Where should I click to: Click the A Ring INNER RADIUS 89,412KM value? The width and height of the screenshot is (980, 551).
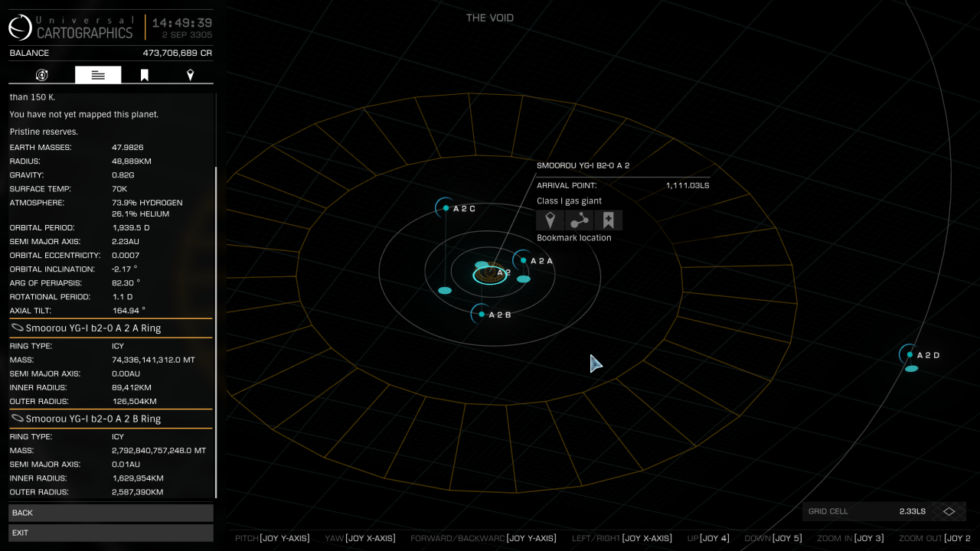pyautogui.click(x=133, y=387)
